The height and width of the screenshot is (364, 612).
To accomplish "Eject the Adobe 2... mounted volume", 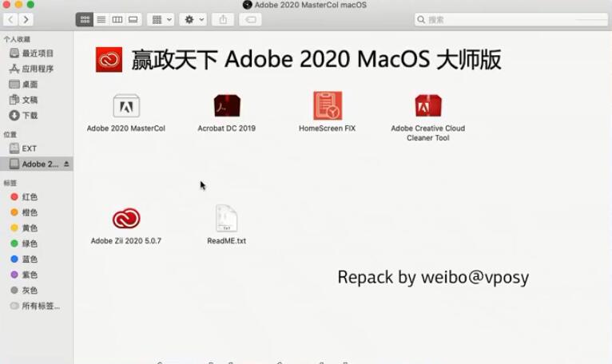I will (x=66, y=164).
